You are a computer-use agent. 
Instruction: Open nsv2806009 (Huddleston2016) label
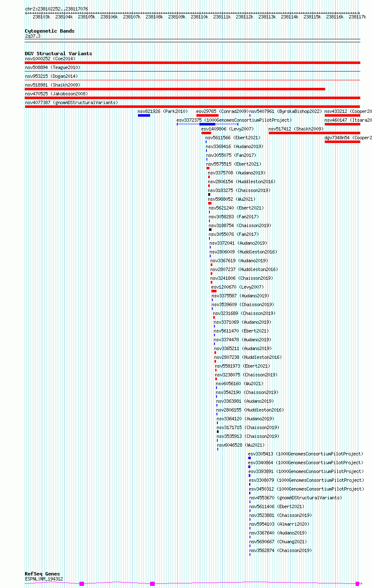(243, 252)
